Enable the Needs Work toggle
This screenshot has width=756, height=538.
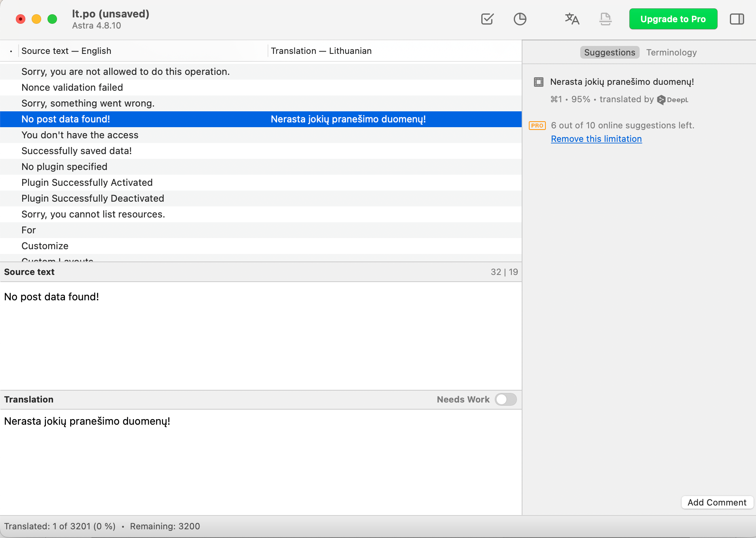click(x=506, y=399)
